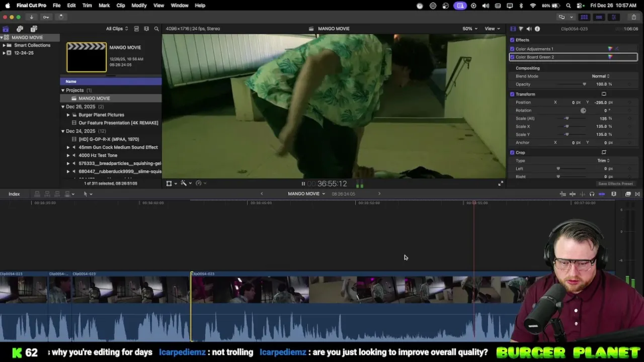
Task: Expand the Smart Collections folder
Action: tap(4, 45)
